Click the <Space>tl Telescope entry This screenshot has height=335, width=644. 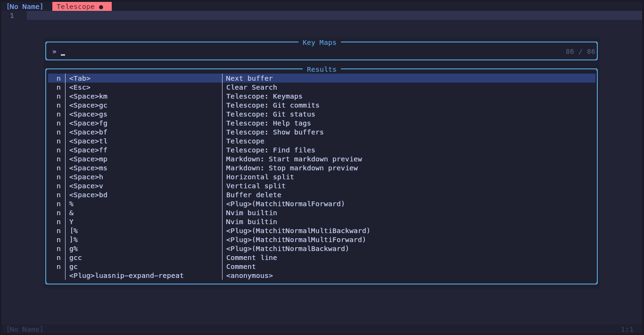pyautogui.click(x=322, y=141)
